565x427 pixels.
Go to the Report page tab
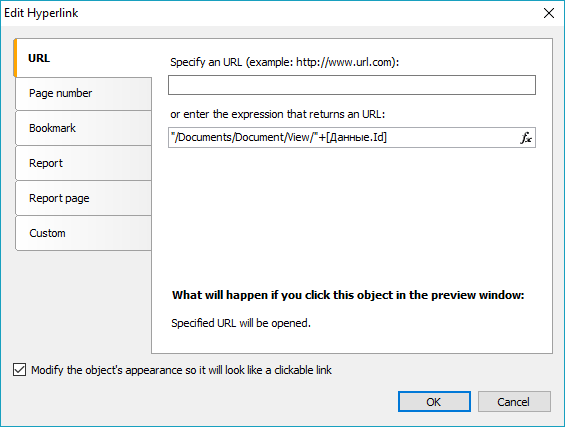click(83, 198)
